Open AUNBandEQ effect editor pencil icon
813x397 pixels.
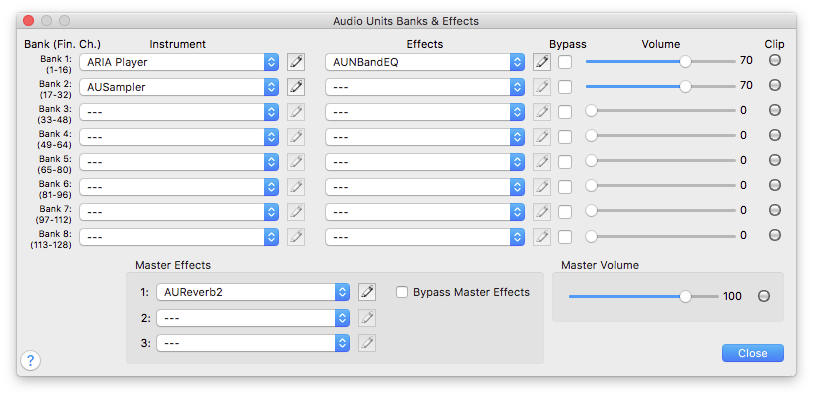pos(542,62)
